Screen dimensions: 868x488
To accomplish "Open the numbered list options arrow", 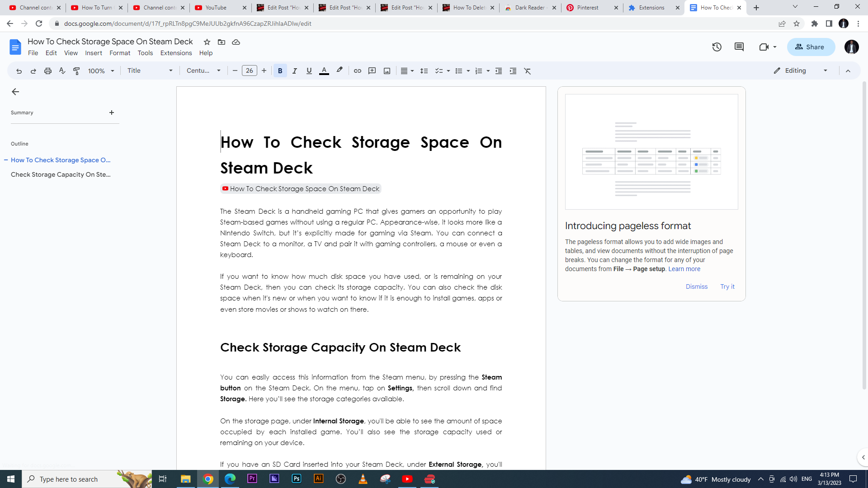I will tap(488, 71).
